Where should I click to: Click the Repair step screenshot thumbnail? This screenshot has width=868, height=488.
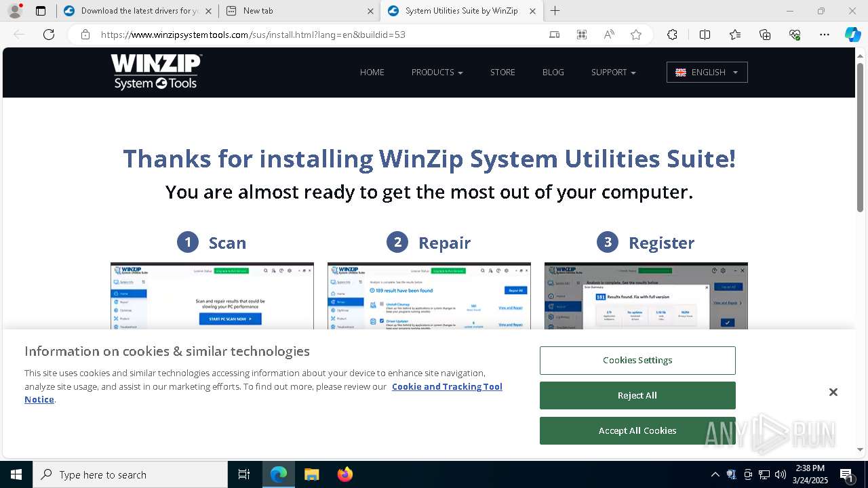tap(429, 296)
